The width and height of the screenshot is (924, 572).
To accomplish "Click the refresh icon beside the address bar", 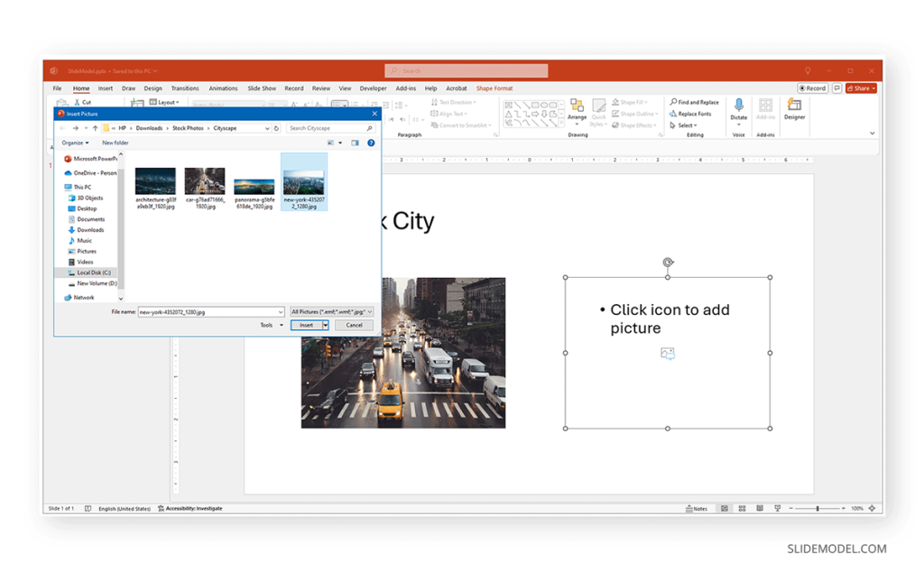I will [x=276, y=128].
